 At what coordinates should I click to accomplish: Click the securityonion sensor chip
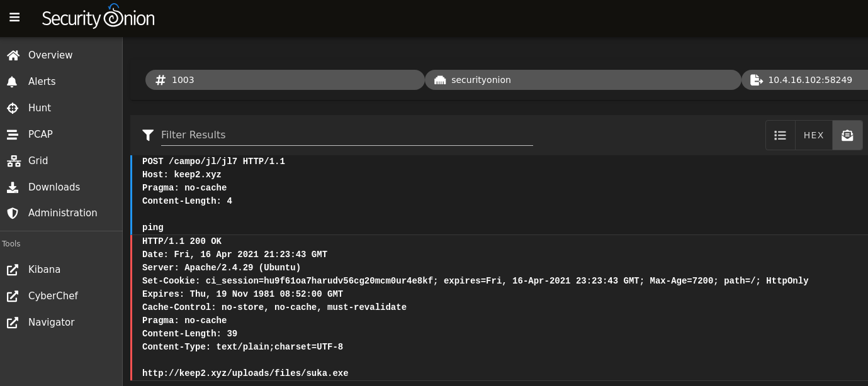(583, 80)
